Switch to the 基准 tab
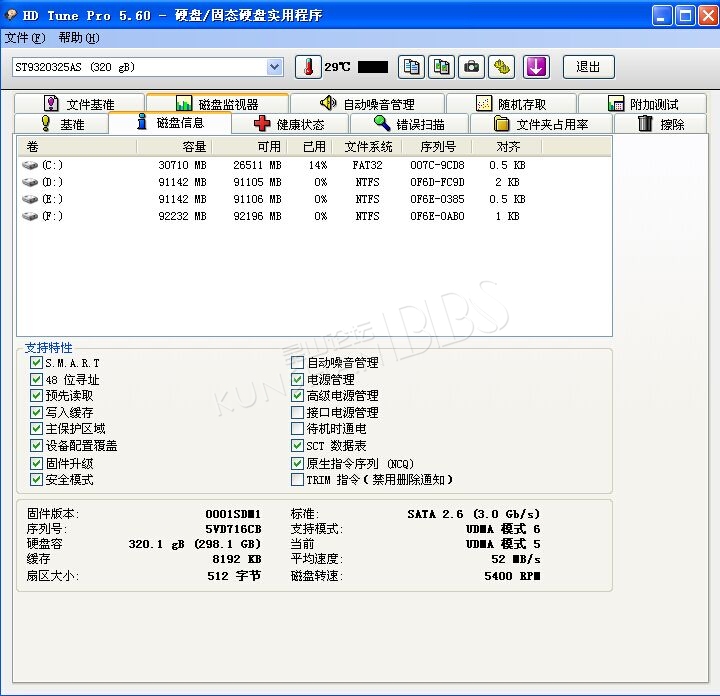Screen dimensions: 720x696 click(x=62, y=124)
